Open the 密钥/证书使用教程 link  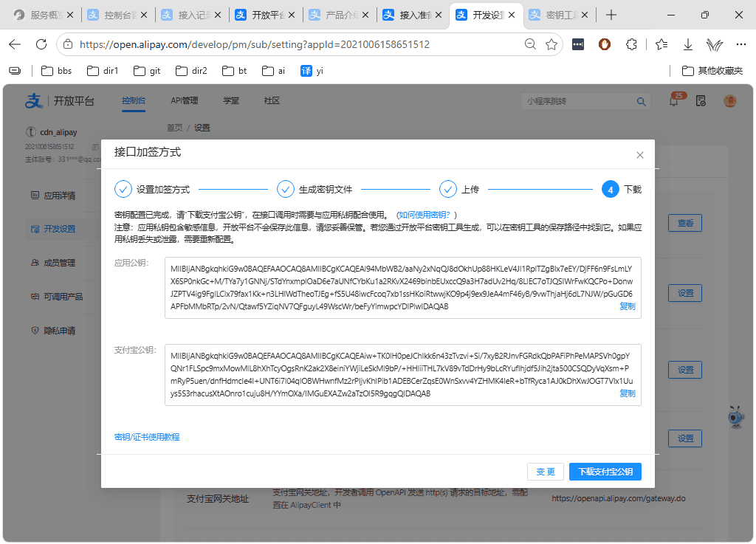(x=147, y=437)
